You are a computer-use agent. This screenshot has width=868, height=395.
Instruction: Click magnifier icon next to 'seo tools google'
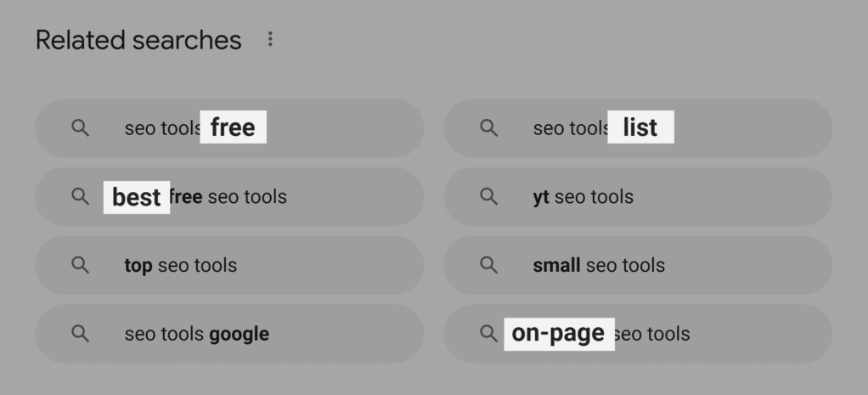click(x=80, y=333)
